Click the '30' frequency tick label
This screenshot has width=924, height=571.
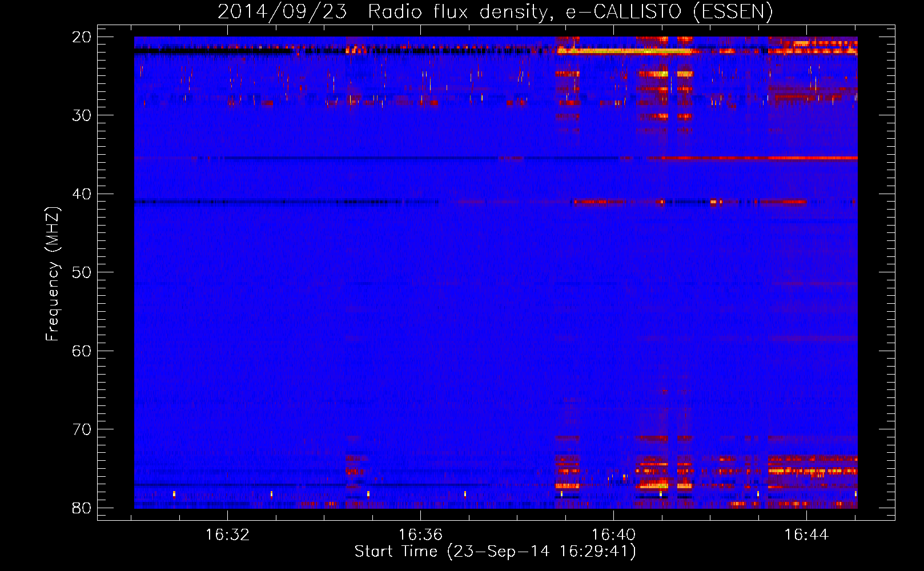(x=82, y=115)
